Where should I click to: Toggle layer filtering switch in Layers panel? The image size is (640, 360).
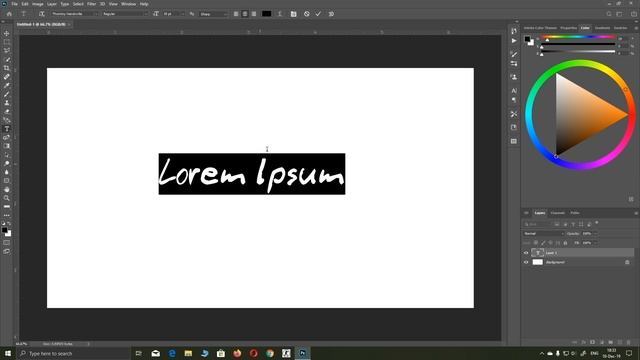pyautogui.click(x=597, y=223)
